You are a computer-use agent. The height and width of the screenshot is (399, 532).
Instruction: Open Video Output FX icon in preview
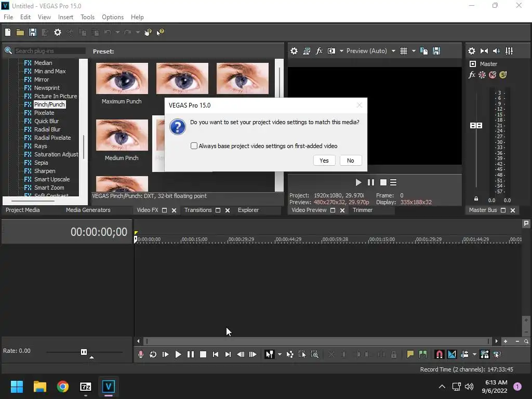(x=319, y=51)
